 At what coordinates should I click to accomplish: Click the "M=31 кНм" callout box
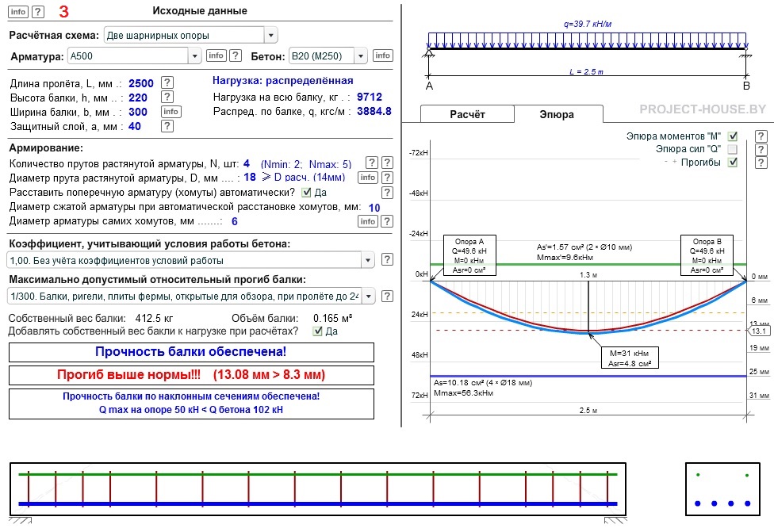coord(630,358)
